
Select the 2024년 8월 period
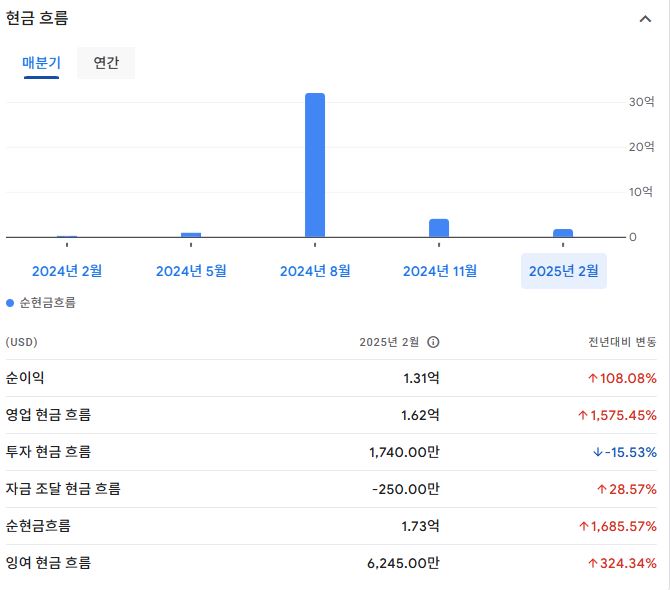click(315, 271)
